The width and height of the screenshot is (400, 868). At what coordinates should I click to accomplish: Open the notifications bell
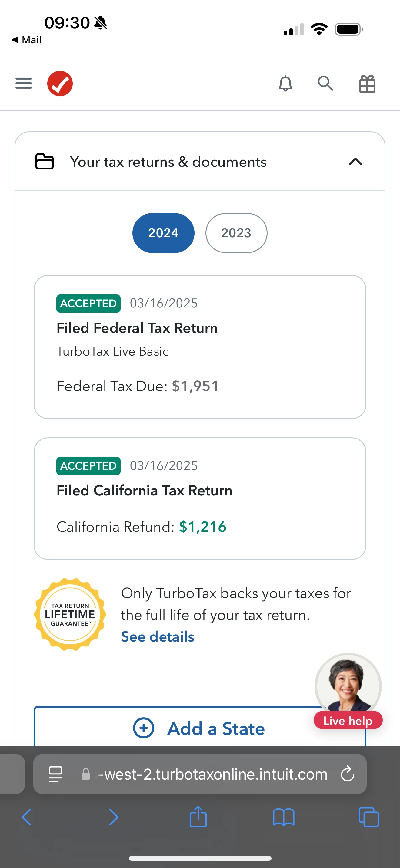pos(285,83)
